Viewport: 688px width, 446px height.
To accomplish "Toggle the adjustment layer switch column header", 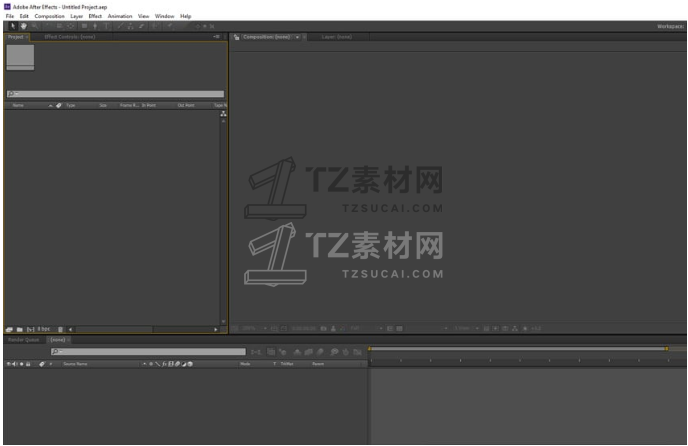I will (x=184, y=364).
